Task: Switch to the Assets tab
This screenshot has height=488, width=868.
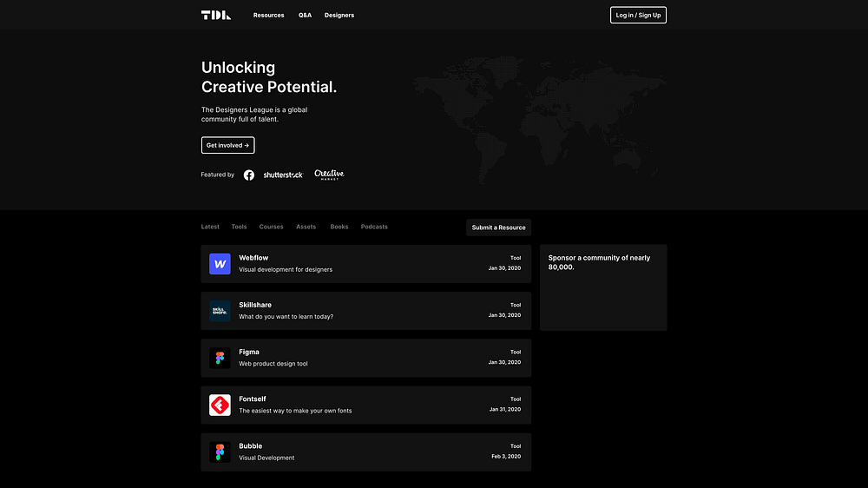Action: pos(306,227)
